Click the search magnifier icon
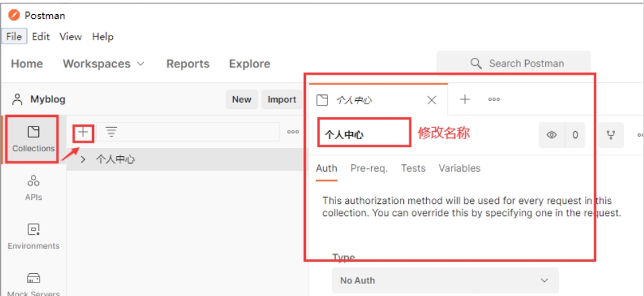This screenshot has width=644, height=296. pyautogui.click(x=476, y=63)
